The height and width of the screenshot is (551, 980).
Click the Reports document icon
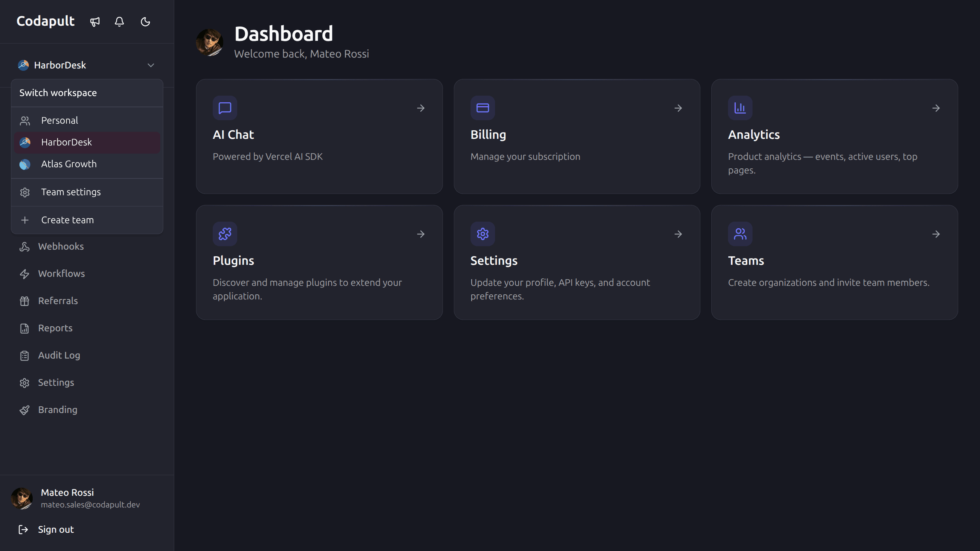point(24,329)
